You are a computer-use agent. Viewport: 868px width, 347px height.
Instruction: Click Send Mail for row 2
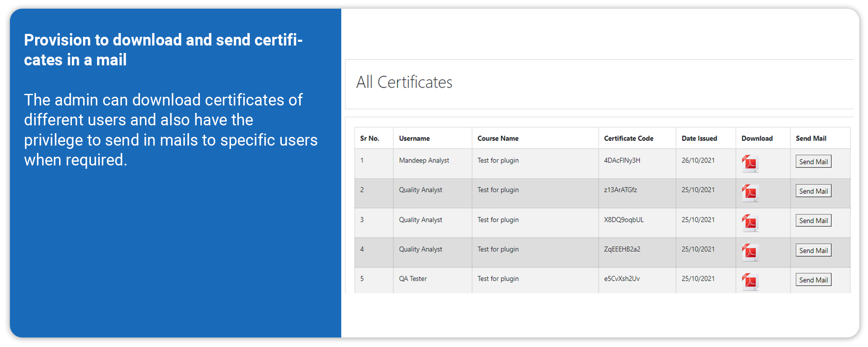click(813, 191)
